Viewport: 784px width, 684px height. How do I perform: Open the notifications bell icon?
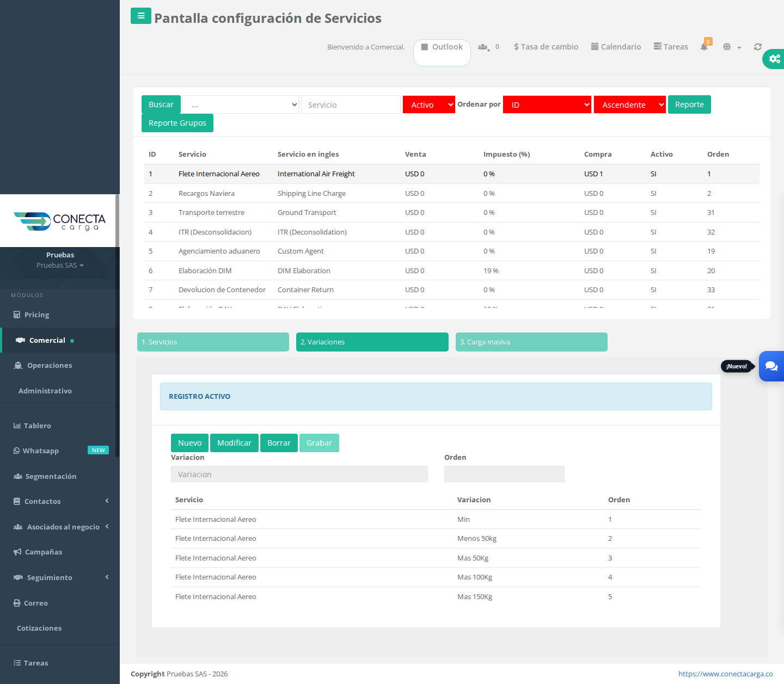pos(704,47)
